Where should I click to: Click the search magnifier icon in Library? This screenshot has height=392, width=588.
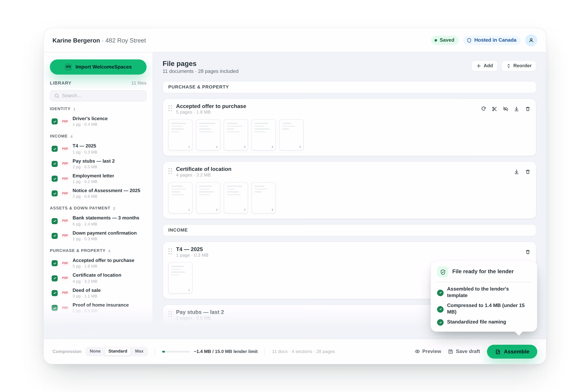tap(57, 96)
